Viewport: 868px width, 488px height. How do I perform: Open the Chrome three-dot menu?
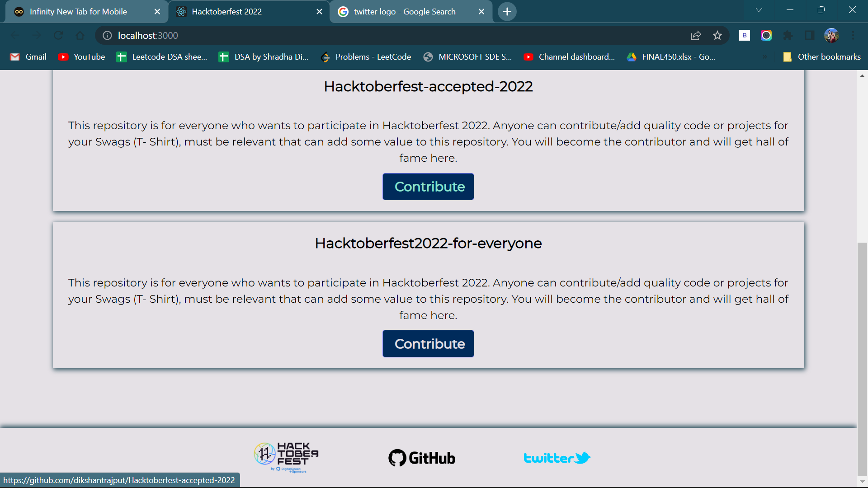(x=853, y=35)
